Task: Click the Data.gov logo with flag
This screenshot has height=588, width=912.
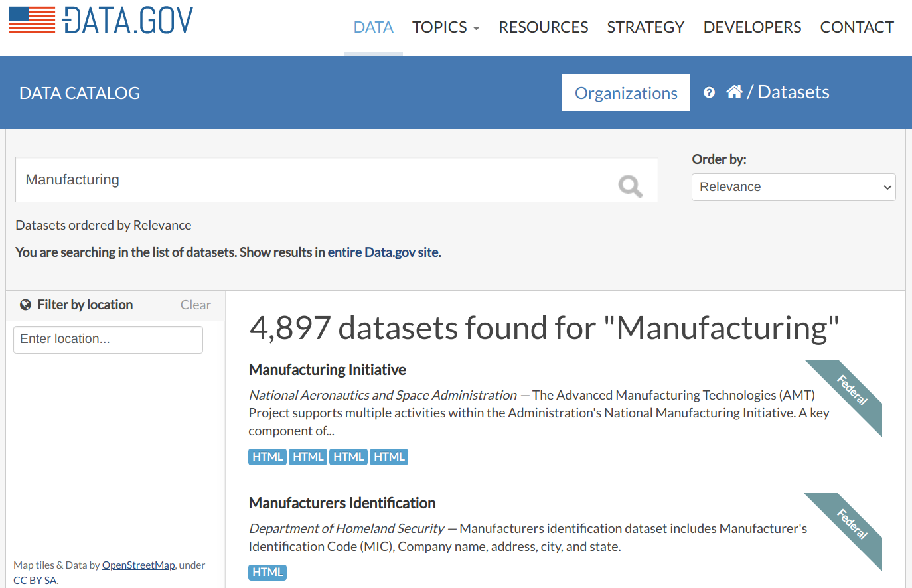Action: pyautogui.click(x=101, y=20)
